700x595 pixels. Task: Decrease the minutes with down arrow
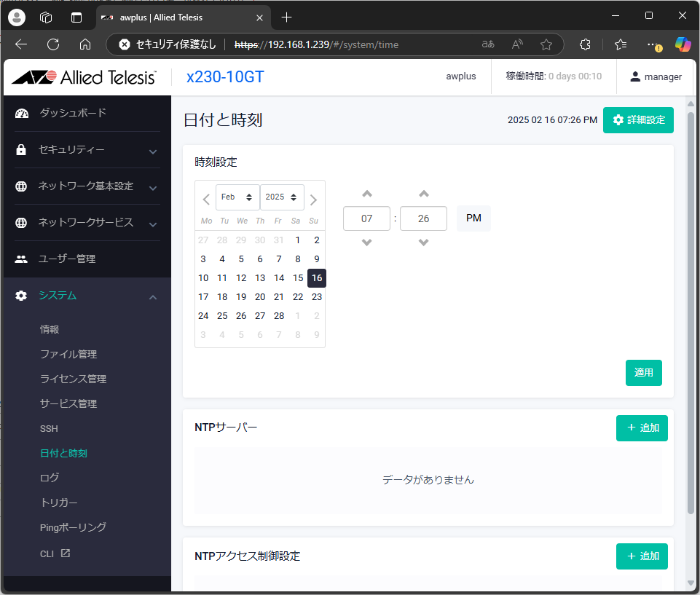[x=423, y=243]
